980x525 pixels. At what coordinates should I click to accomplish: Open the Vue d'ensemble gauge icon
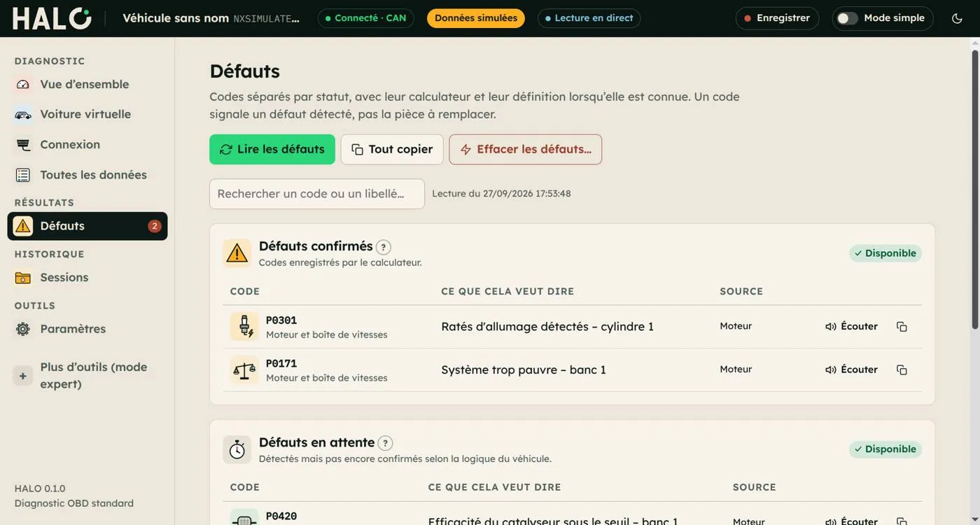pyautogui.click(x=23, y=84)
